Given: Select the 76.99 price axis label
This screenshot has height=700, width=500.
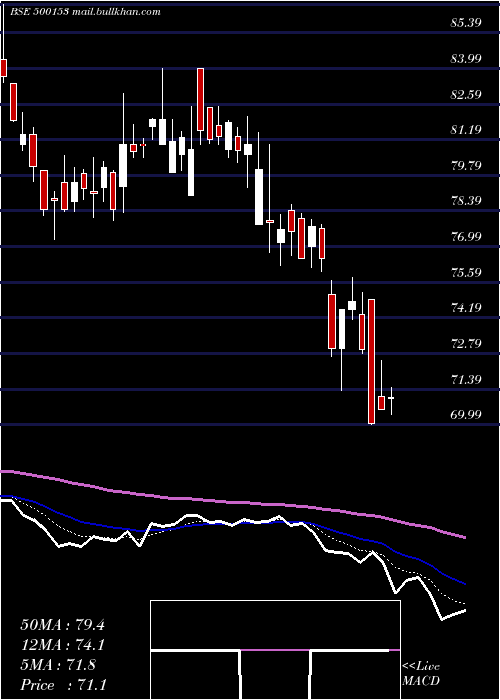Looking at the screenshot, I should (x=466, y=236).
